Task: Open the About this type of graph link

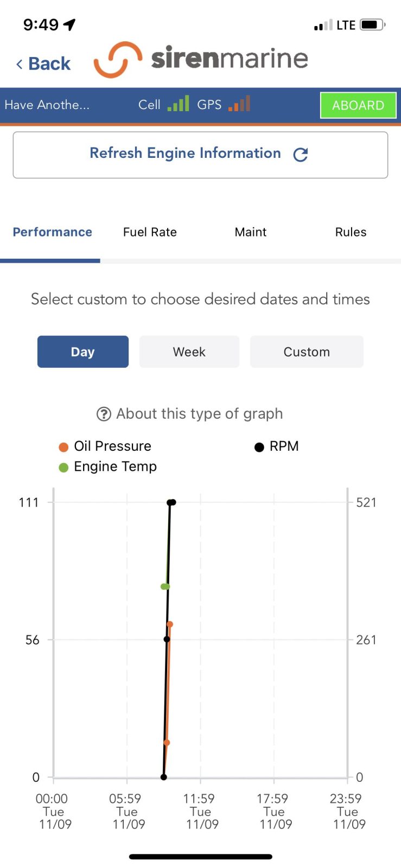Action: (199, 414)
